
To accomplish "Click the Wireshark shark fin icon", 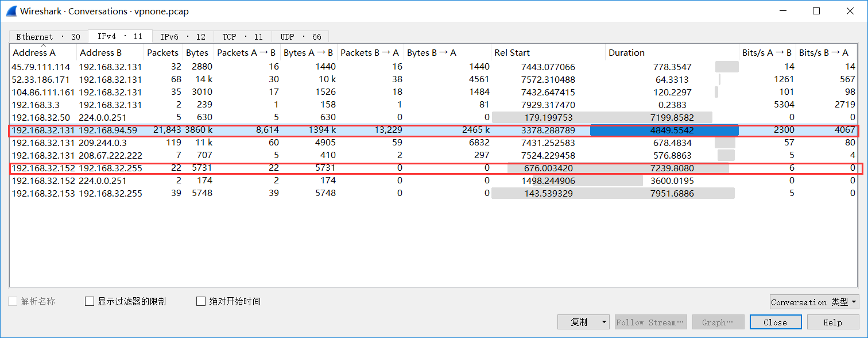I will [11, 11].
